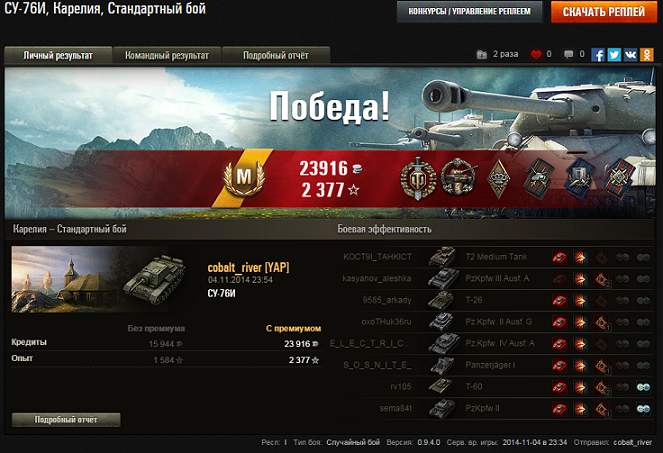Share replay on Twitter
Screen dimensions: 663x453
[x=614, y=55]
